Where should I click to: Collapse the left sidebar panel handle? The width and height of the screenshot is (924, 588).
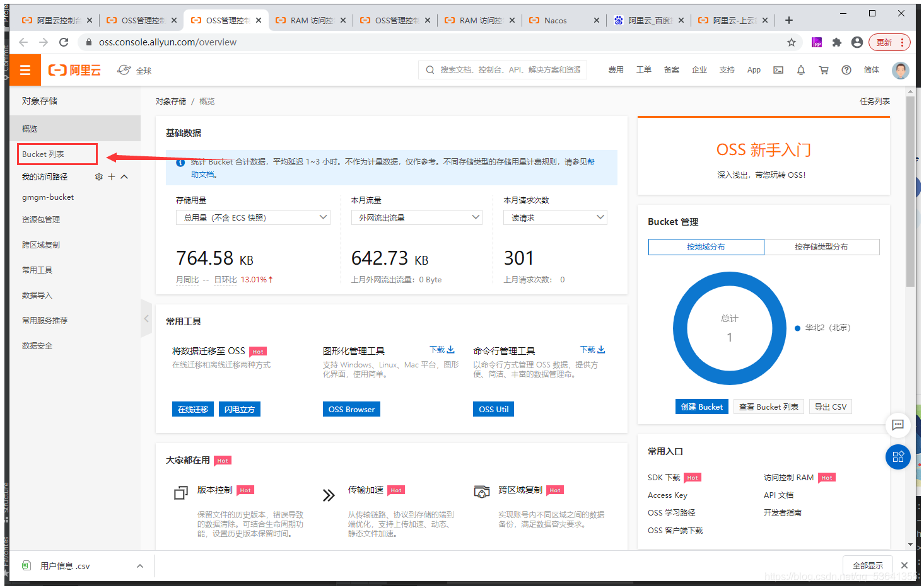click(146, 319)
